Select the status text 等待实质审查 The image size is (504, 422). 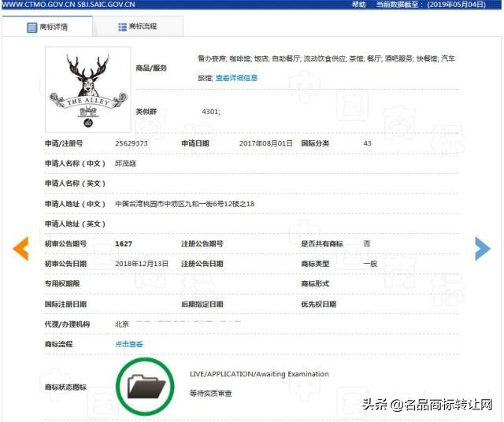click(210, 394)
